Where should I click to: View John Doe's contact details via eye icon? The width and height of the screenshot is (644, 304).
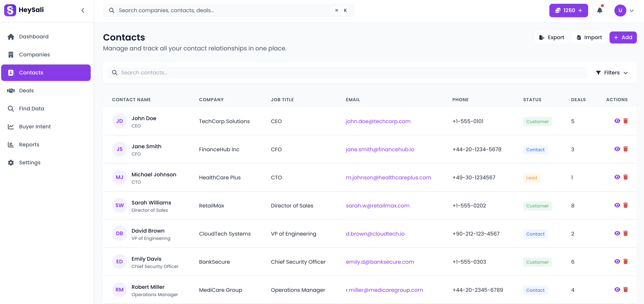[x=617, y=121]
